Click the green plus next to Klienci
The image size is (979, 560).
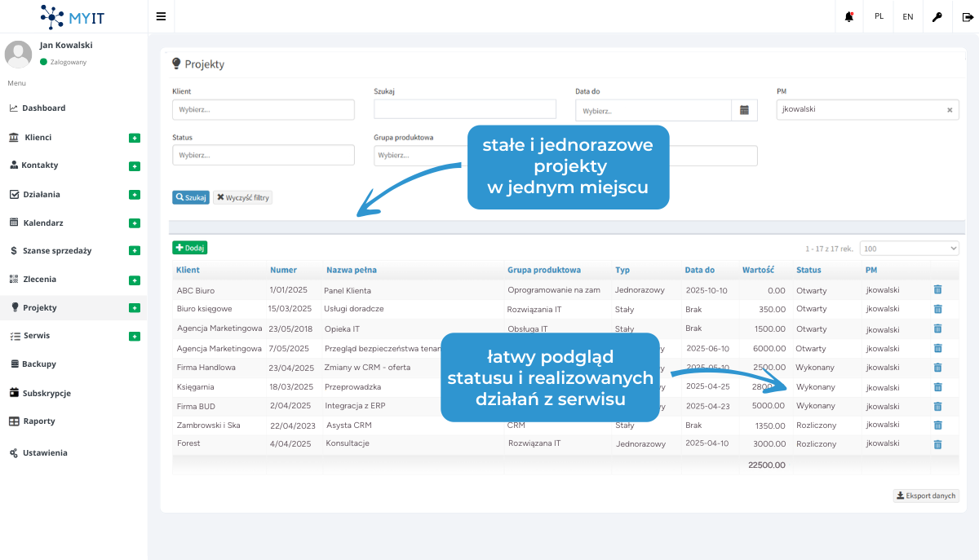coord(135,138)
